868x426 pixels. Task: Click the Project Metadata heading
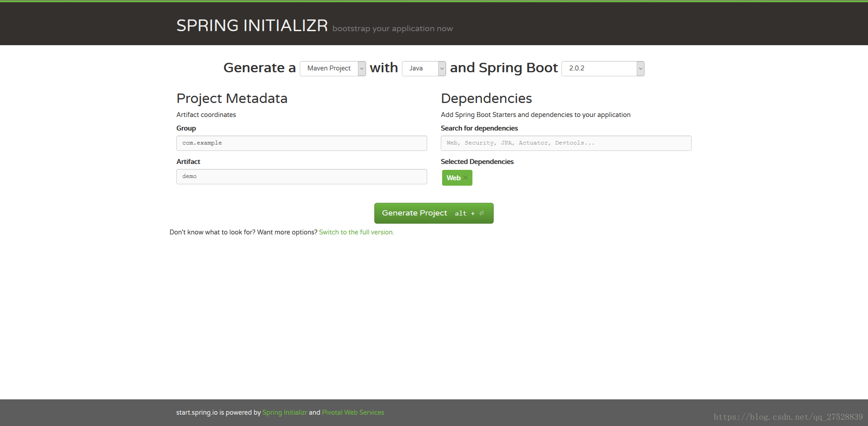point(232,98)
